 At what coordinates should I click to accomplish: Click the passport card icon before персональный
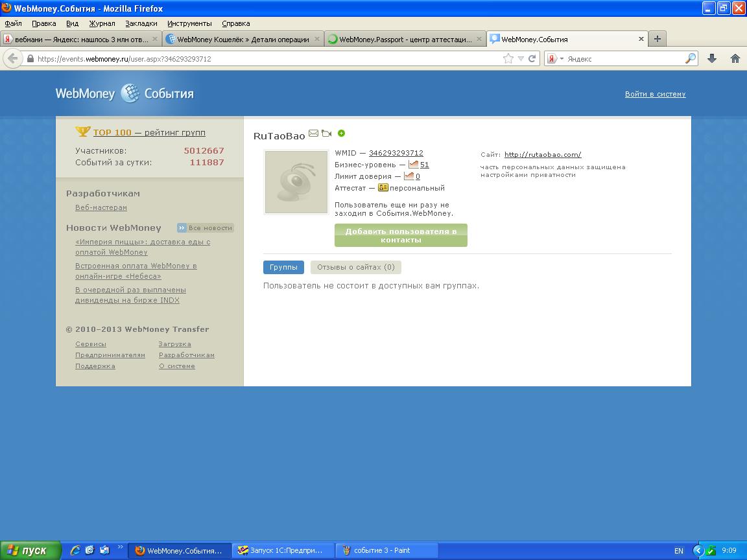[383, 187]
